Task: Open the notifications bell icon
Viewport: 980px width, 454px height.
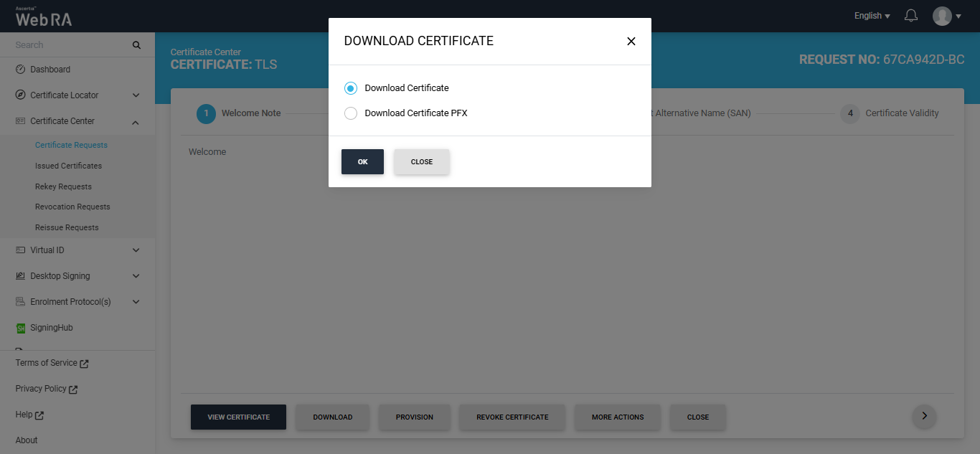Action: 911,16
